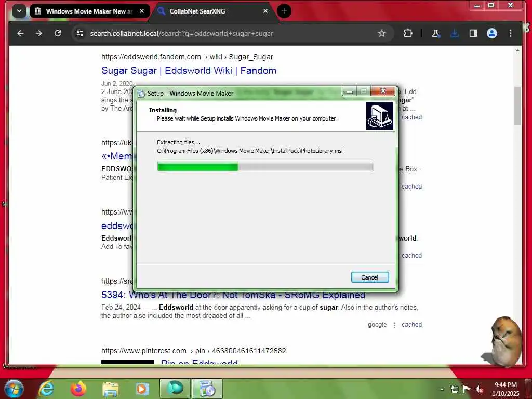
Task: Open cached version of the Fandom result
Action: click(411, 117)
